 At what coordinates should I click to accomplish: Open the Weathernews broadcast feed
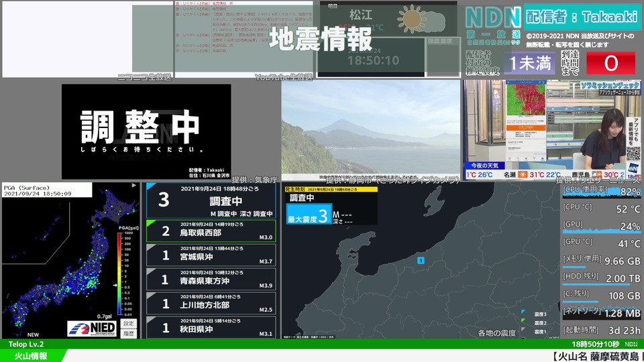coord(552,129)
